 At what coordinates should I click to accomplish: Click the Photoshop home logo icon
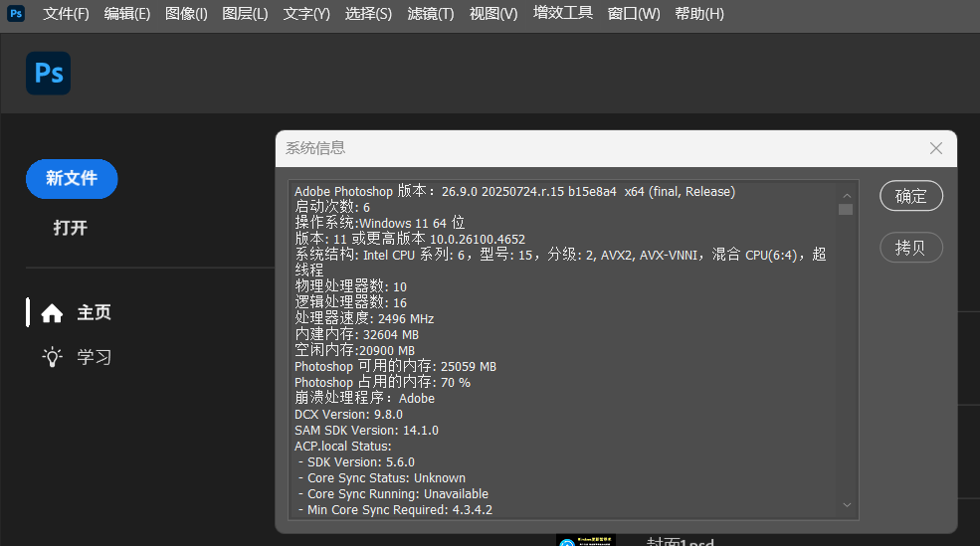[48, 73]
